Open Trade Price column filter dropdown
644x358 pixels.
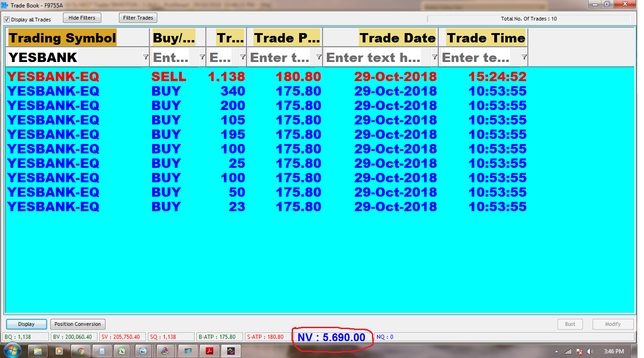(x=319, y=57)
